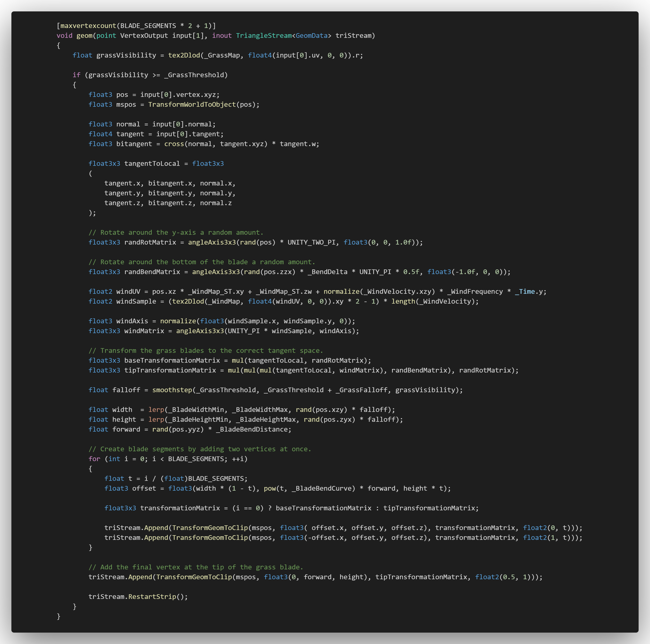Click the TransformWorldToObject function call
The image size is (650, 644).
(192, 105)
